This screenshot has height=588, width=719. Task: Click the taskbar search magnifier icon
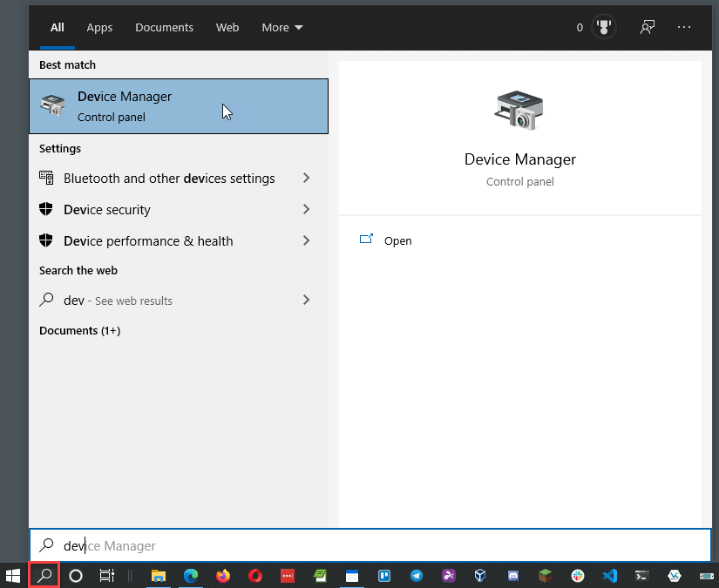tap(44, 575)
